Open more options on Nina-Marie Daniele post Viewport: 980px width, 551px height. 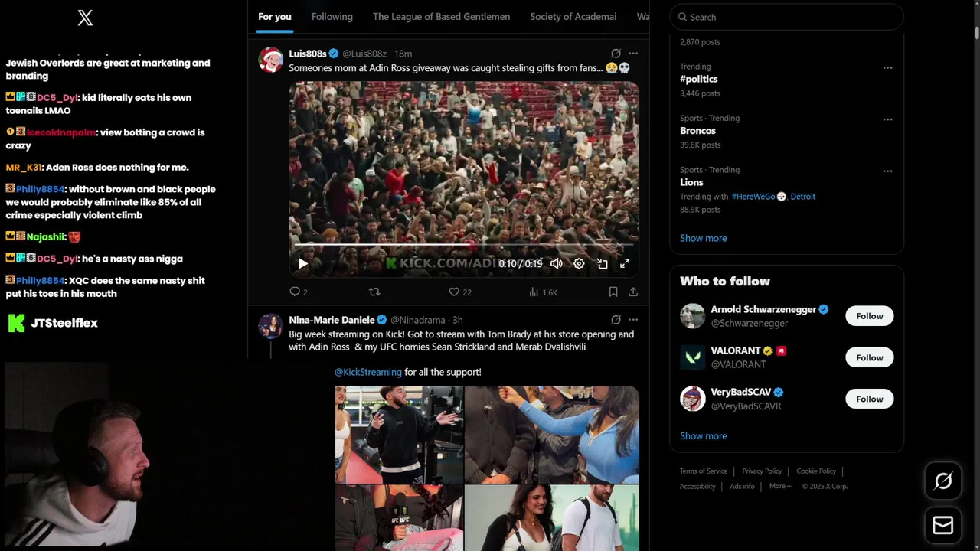(633, 320)
